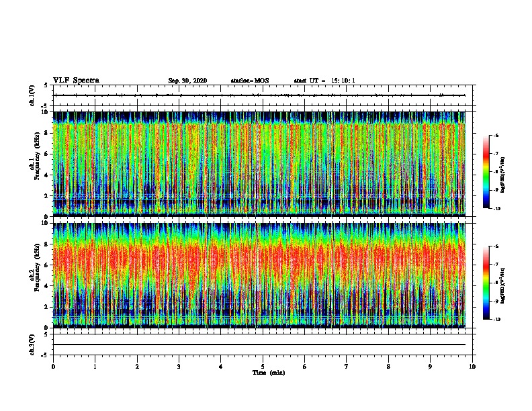Click time axis tick label 9
This screenshot has height=411, width=532.
[430, 367]
